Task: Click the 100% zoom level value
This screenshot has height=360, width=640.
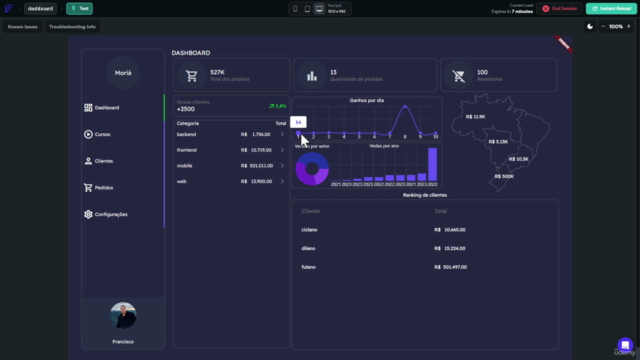Action: click(x=616, y=27)
